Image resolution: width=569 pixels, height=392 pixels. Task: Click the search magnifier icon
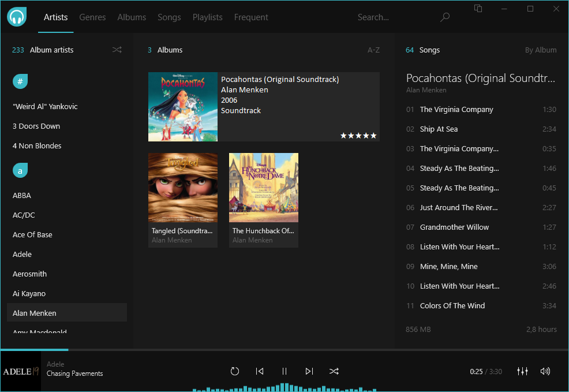[x=444, y=17]
